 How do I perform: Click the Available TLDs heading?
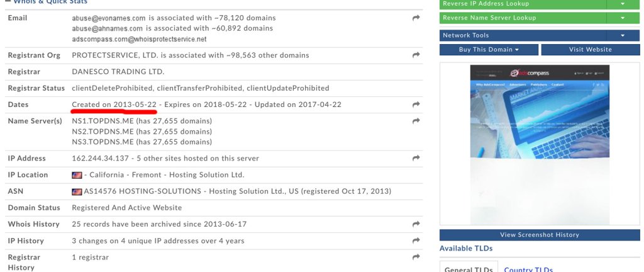point(465,249)
